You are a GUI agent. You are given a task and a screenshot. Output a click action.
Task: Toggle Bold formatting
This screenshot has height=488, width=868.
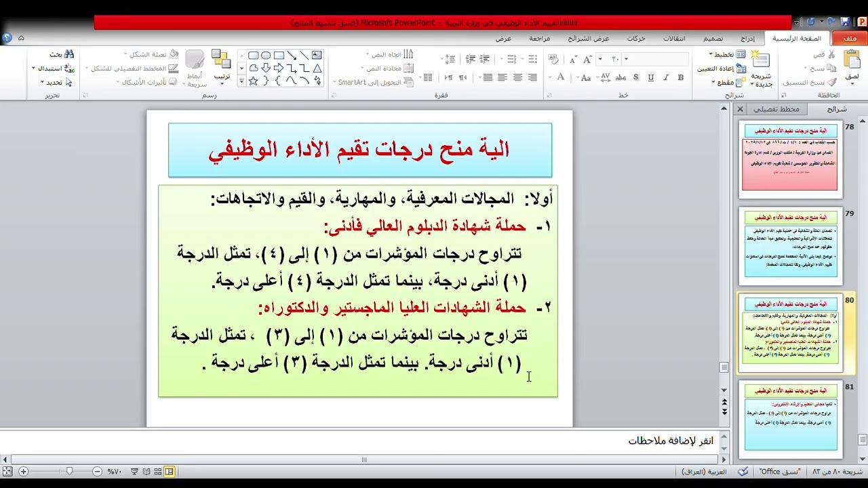point(680,78)
